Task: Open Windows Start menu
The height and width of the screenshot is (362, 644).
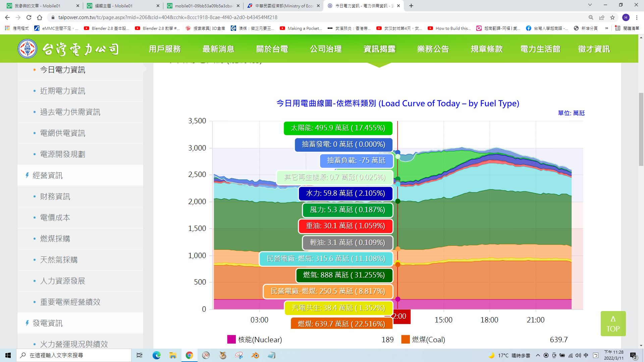Action: click(8, 355)
